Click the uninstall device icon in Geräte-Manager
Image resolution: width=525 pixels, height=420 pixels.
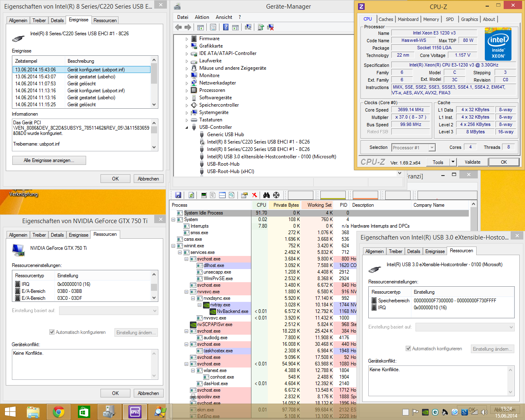click(270, 27)
